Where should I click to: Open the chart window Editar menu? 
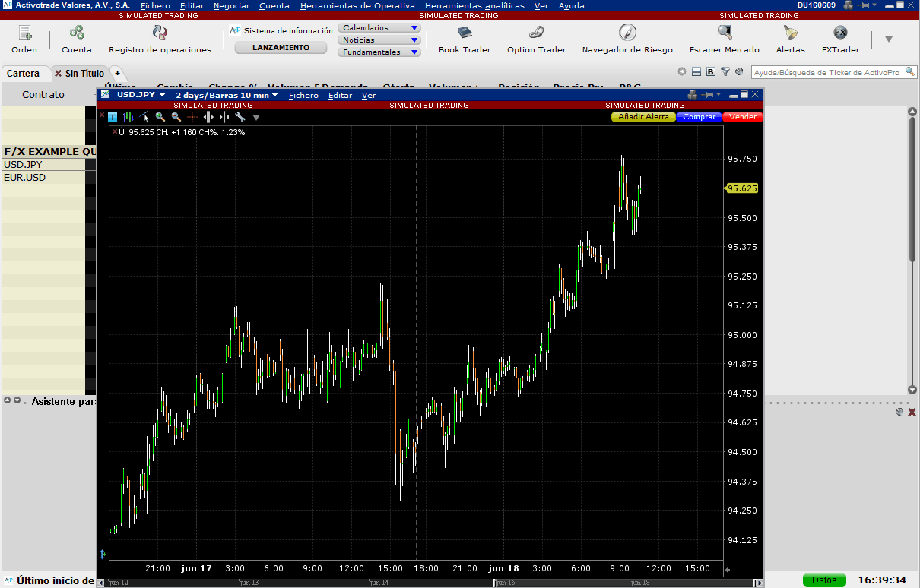(340, 96)
